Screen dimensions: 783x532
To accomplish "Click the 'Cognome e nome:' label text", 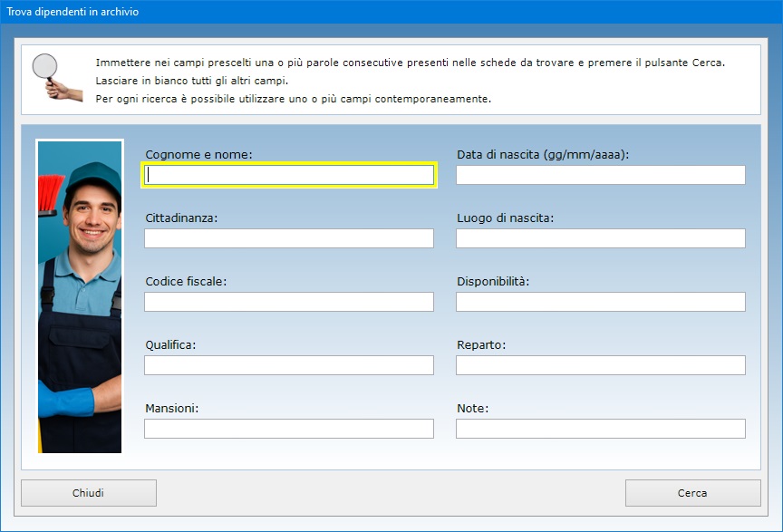I will click(x=198, y=155).
